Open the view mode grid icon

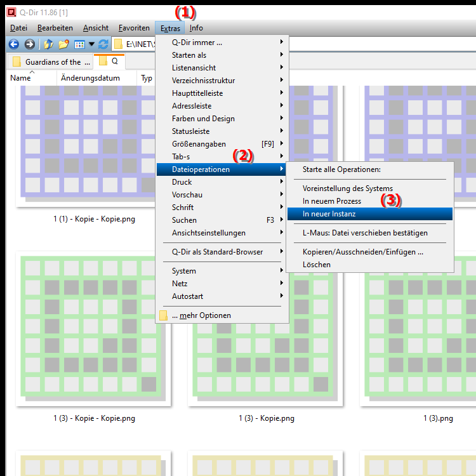pyautogui.click(x=79, y=44)
